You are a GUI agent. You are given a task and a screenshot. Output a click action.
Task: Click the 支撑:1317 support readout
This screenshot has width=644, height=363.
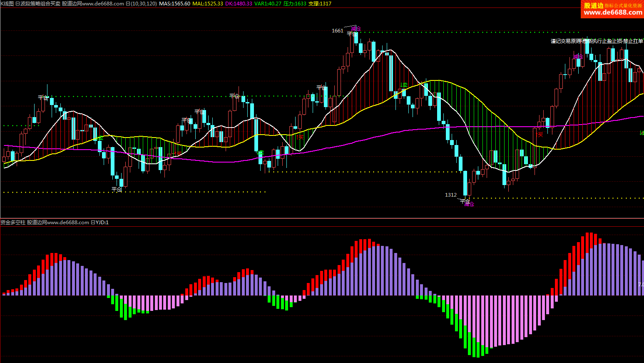pos(320,4)
